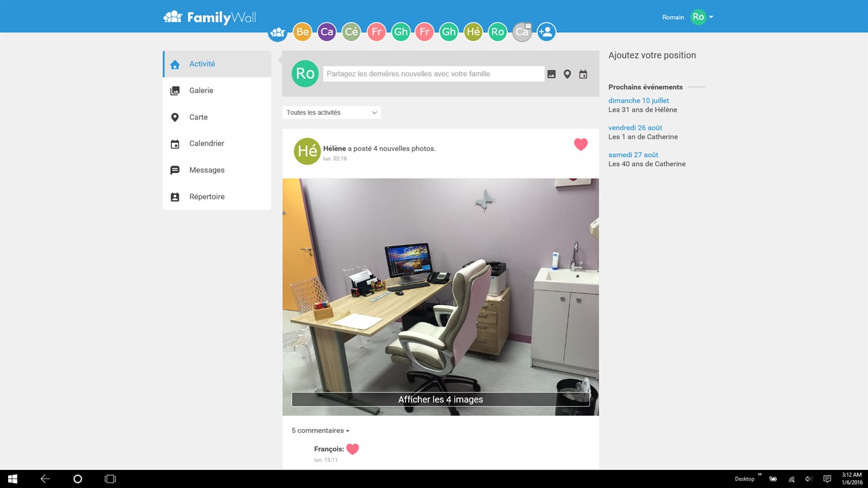This screenshot has height=488, width=868.
Task: Collapse the 5 commentaires section
Action: tap(320, 430)
